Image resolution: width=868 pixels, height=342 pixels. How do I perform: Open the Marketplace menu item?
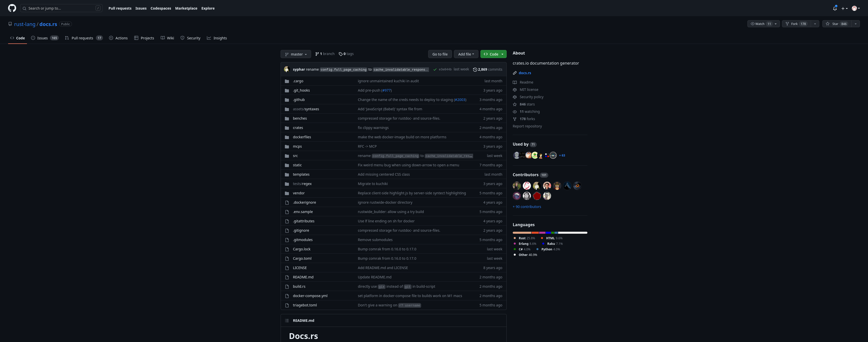coord(186,8)
